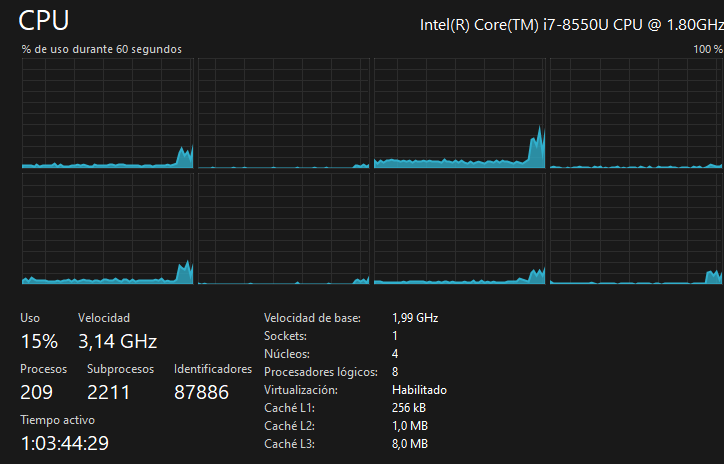Click the CPU heading title
Viewport: 724px width, 464px height.
[45, 22]
